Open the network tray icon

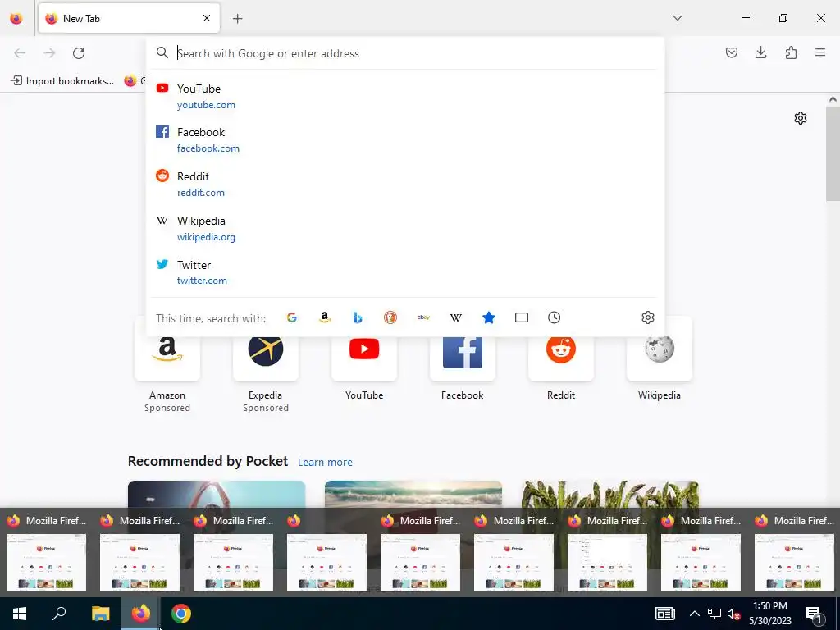coord(714,614)
